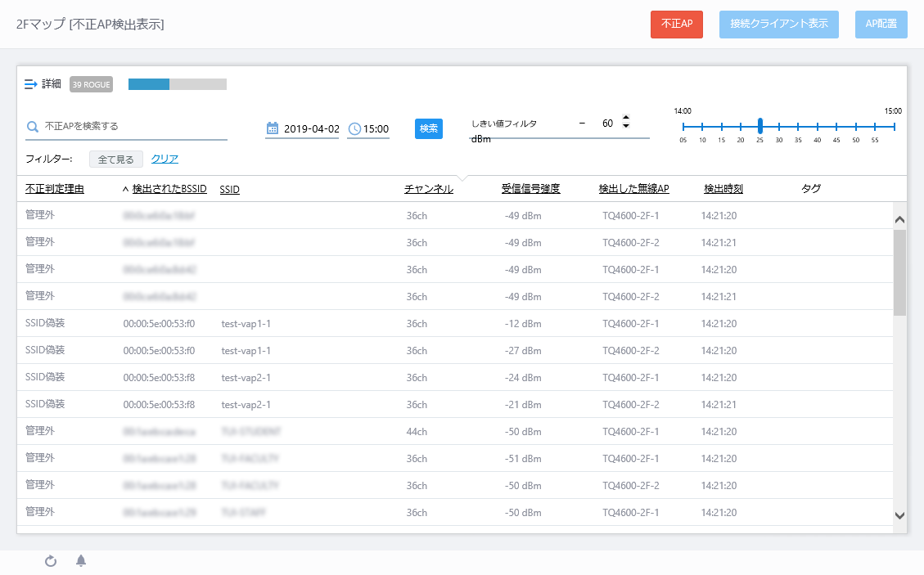
Task: Sort by the SSID column header
Action: tap(230, 189)
